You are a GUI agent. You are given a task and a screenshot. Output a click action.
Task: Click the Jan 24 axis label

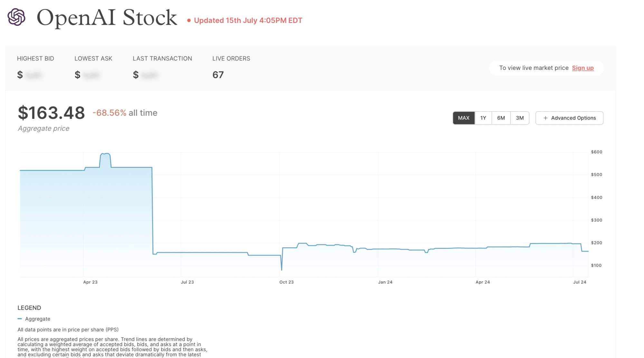coord(385,282)
